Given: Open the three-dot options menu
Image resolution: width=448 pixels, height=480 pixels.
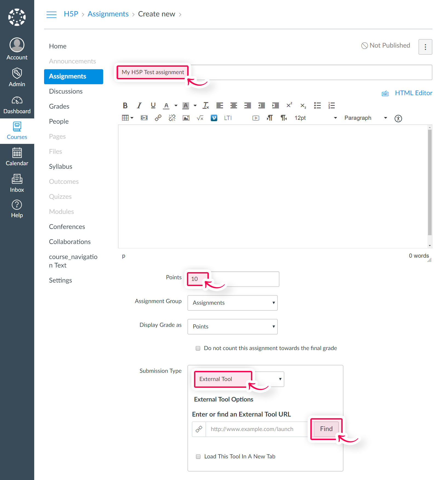Looking at the screenshot, I should (425, 47).
